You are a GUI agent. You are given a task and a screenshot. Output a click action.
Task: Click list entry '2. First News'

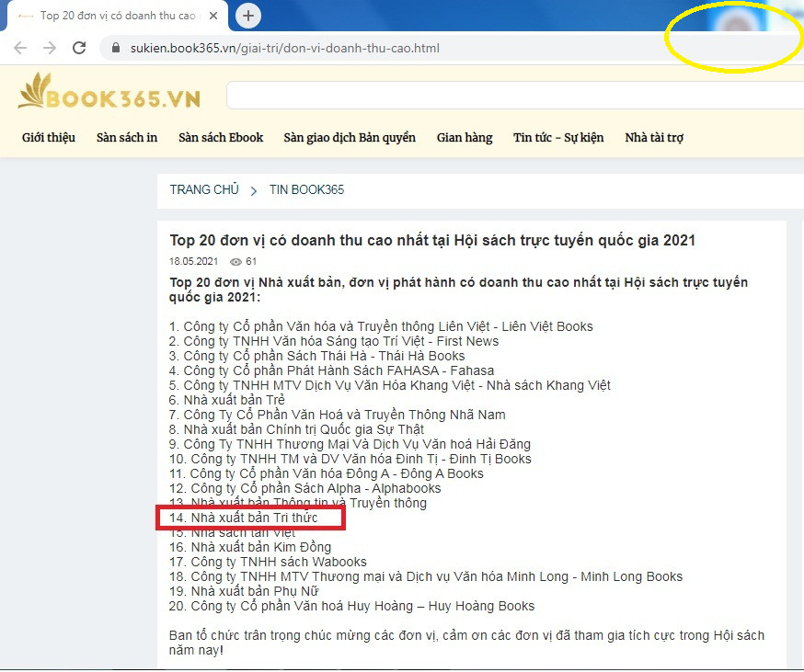pyautogui.click(x=334, y=341)
